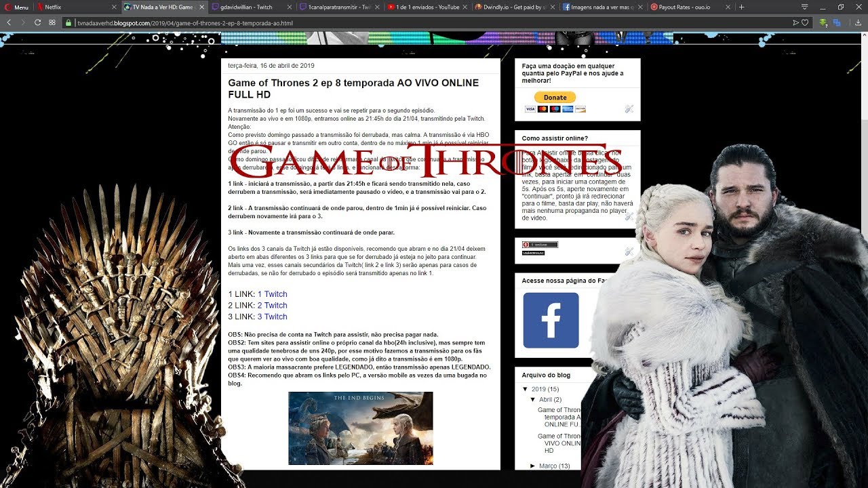Open the 2019 archive link
Screen dimensions: 868x488
538,389
